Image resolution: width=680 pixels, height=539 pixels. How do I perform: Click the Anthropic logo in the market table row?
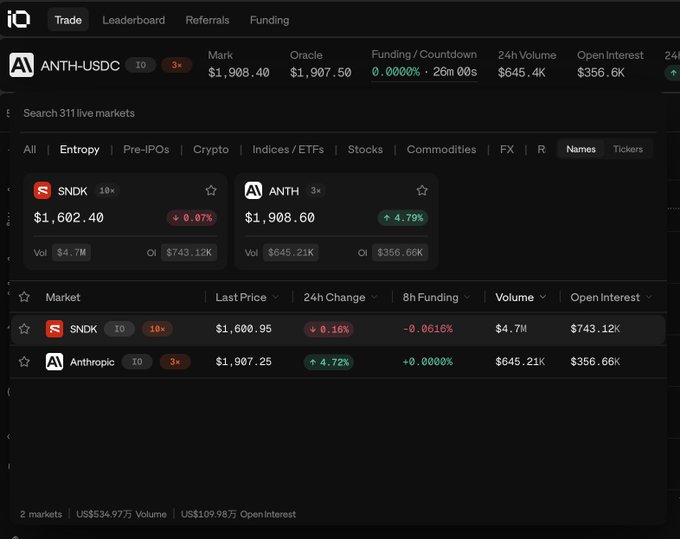pyautogui.click(x=54, y=362)
